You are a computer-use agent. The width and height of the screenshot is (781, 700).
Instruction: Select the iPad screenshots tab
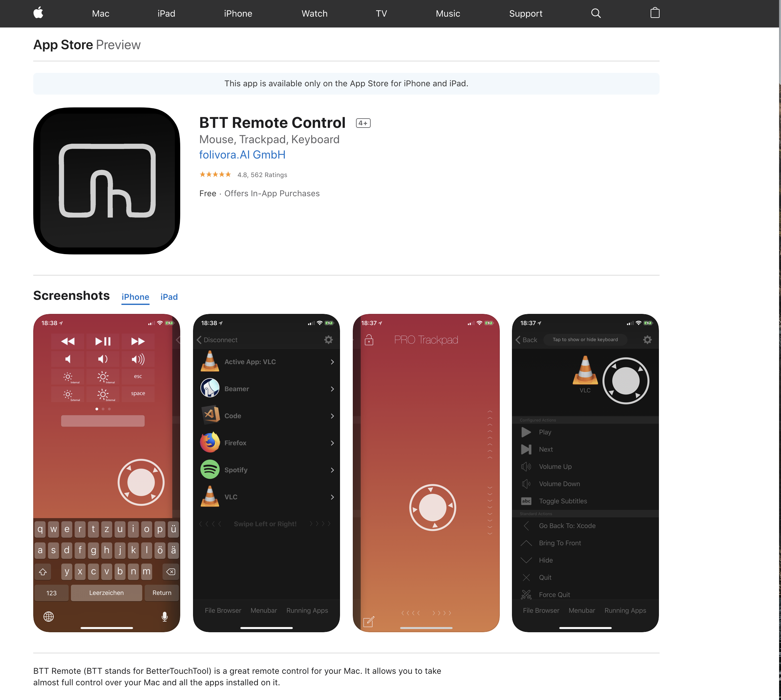pyautogui.click(x=168, y=297)
